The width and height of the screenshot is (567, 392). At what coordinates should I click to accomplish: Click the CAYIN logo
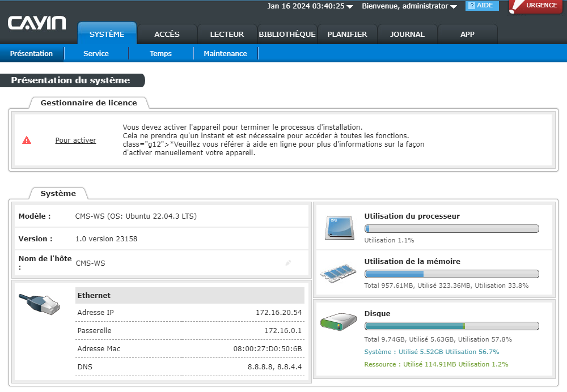37,23
